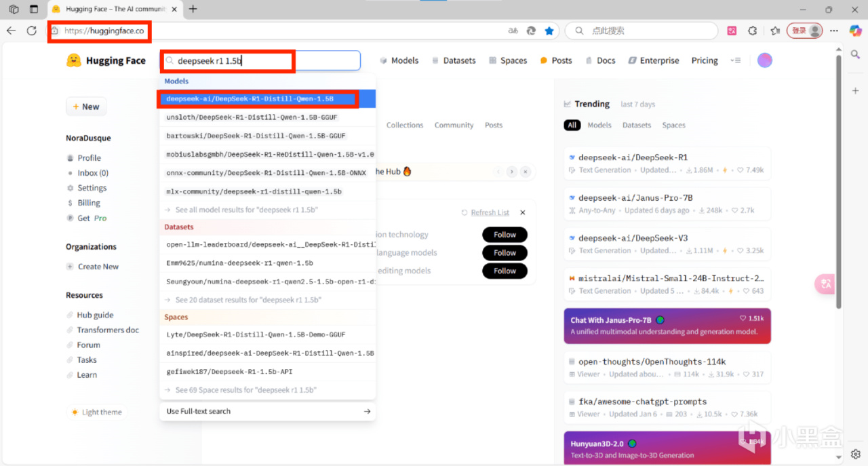
Task: Select unsloth DeepSeek-R1-Distill-Qwen-1.5B-GGUF result
Action: (267, 117)
